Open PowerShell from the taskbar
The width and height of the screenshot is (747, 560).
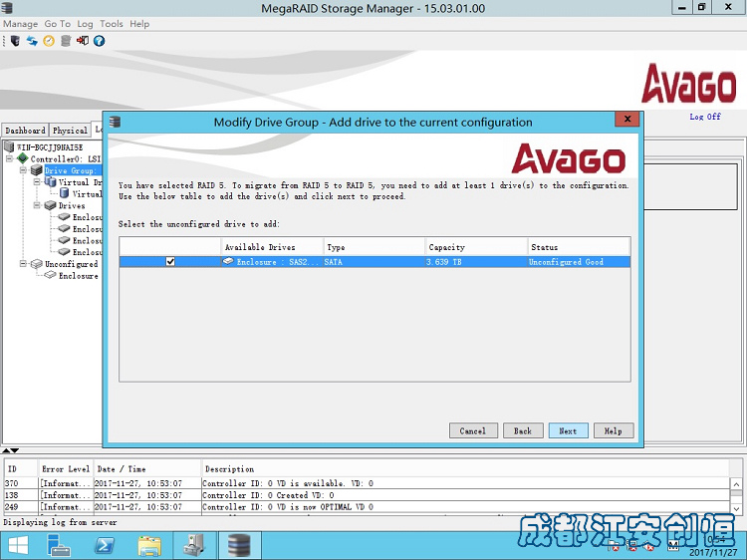point(105,546)
